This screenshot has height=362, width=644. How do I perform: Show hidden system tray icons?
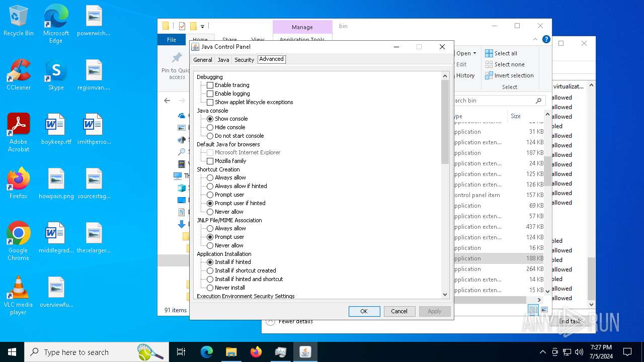(x=542, y=352)
